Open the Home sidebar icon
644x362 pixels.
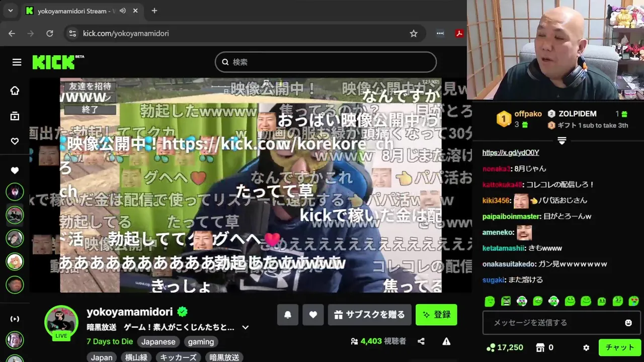tap(15, 90)
